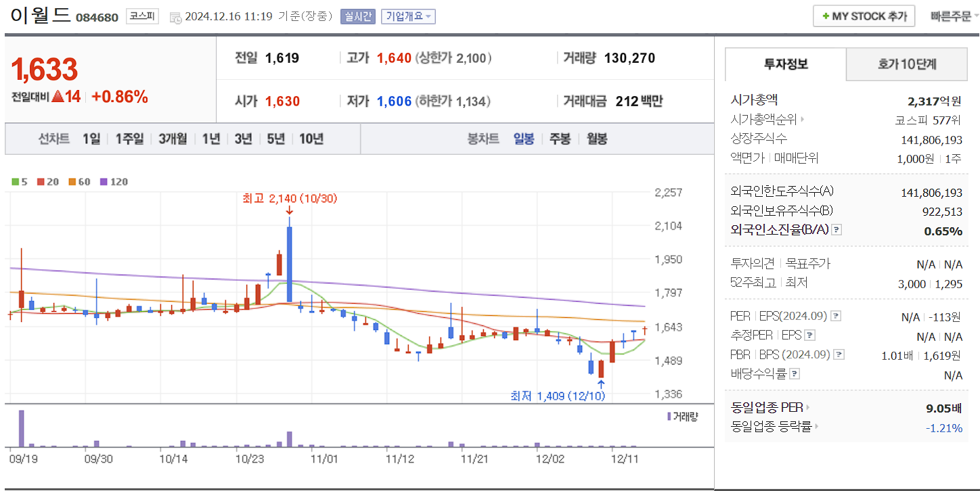The height and width of the screenshot is (491, 980).
Task: View the BPS(2024.09) help icon
Action: point(840,354)
